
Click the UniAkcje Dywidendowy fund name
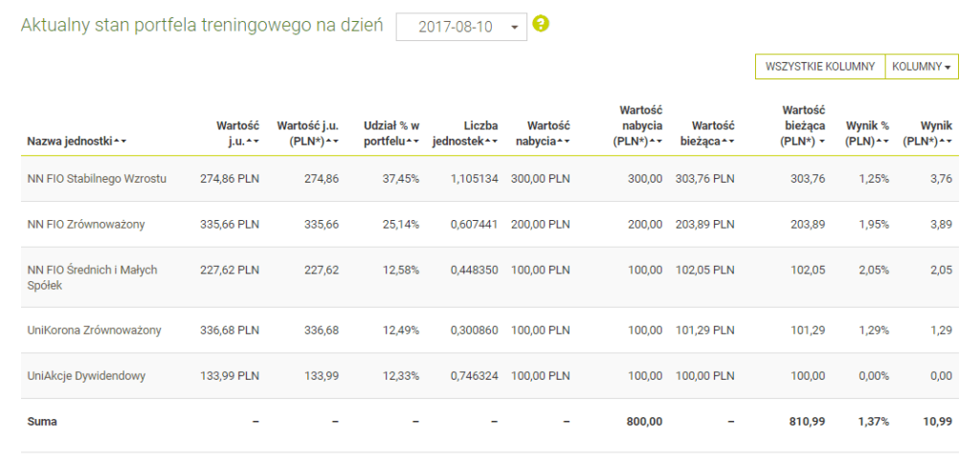[x=87, y=376]
